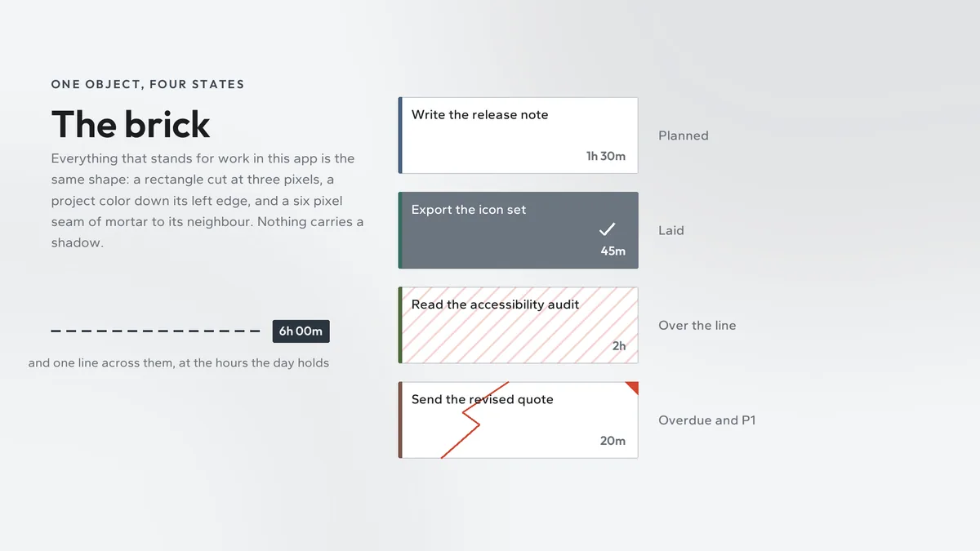Select the 'Read the accessibility audit' hatched brick
The width and height of the screenshot is (980, 551).
[x=519, y=325]
